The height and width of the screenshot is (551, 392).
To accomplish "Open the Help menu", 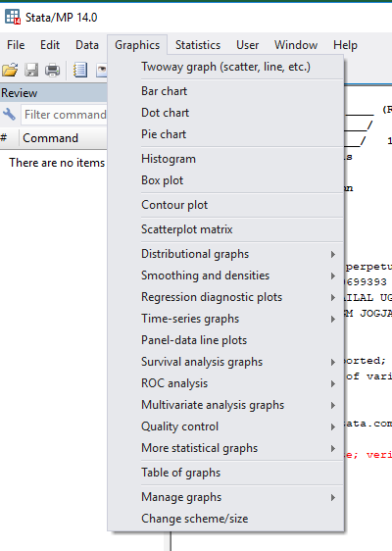I will pyautogui.click(x=345, y=45).
